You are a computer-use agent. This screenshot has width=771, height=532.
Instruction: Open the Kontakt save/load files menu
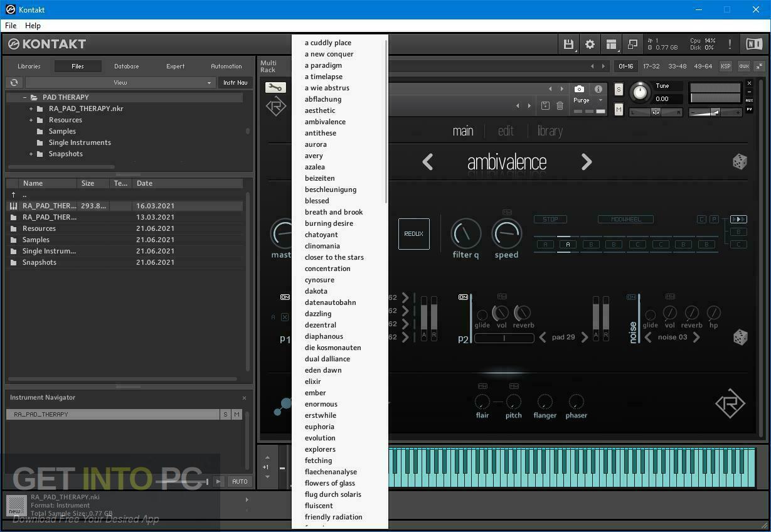coord(568,44)
